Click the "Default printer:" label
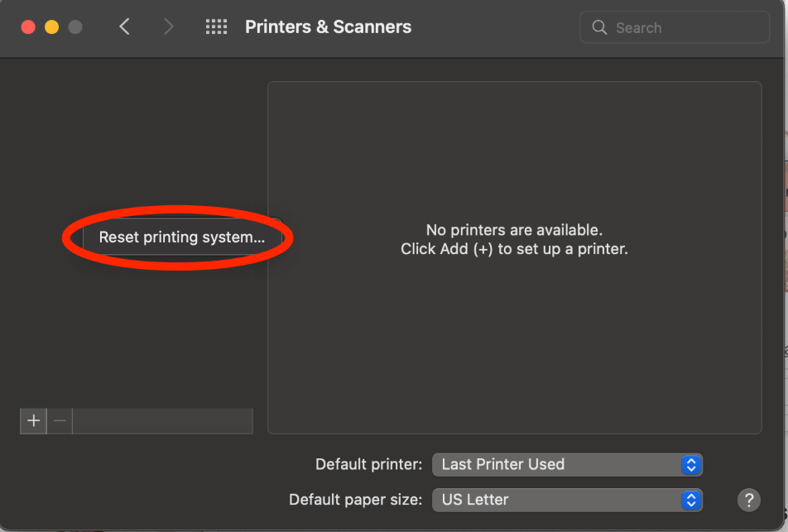This screenshot has height=532, width=788. pos(369,464)
